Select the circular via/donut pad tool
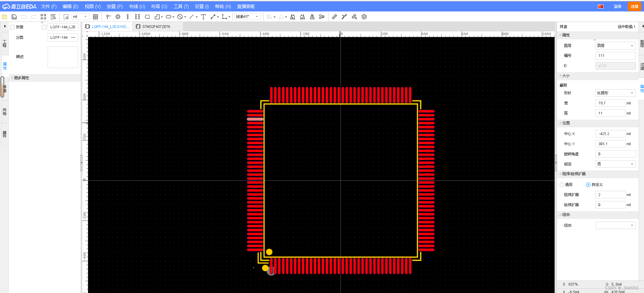Viewport: 644px width, 293px height. tap(118, 17)
